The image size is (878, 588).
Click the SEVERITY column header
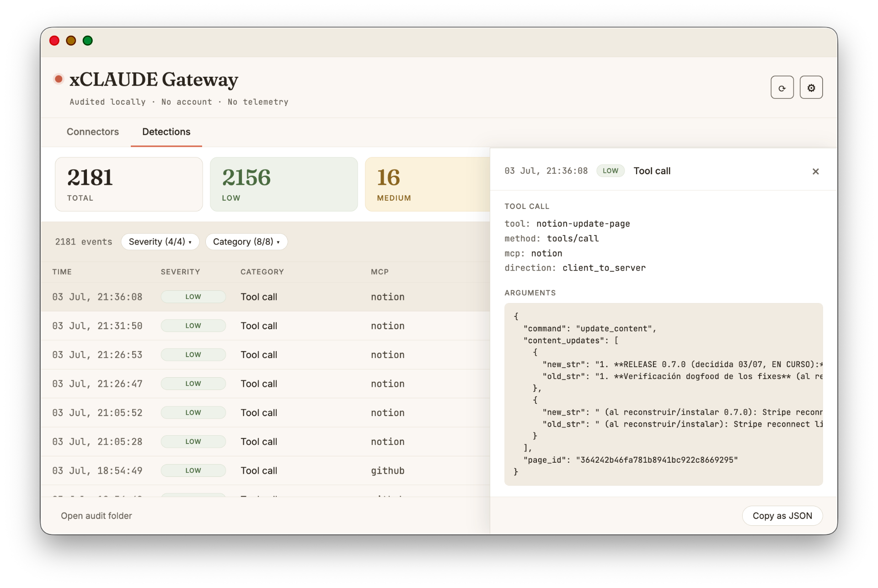(x=180, y=272)
